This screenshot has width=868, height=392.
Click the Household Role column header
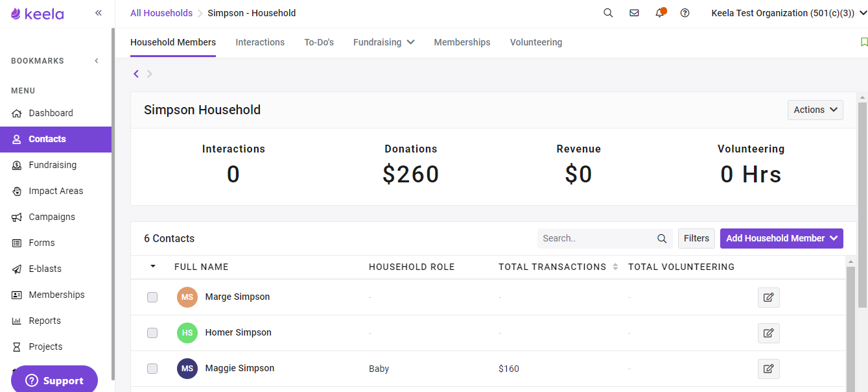[412, 267]
